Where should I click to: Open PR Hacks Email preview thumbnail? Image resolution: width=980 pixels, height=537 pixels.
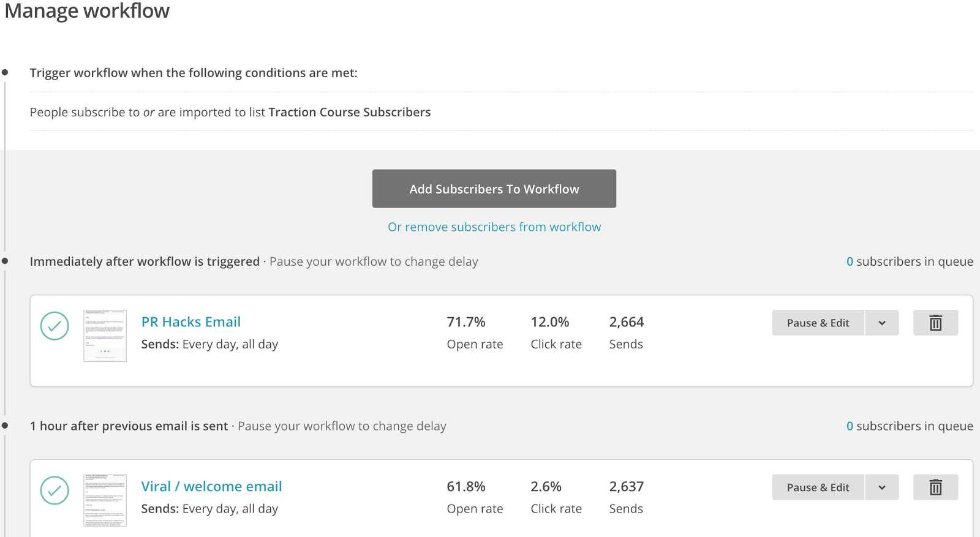(x=105, y=336)
